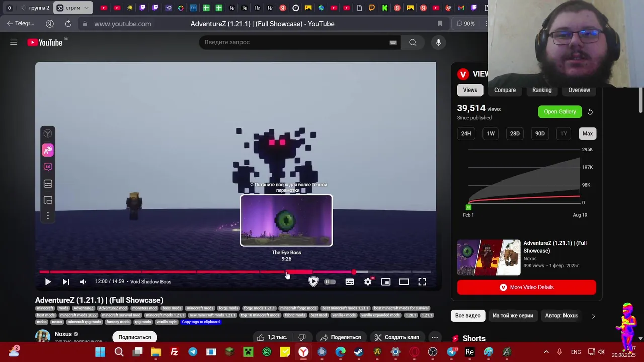Select the Все видео filter chip
The height and width of the screenshot is (362, 644).
(x=468, y=316)
